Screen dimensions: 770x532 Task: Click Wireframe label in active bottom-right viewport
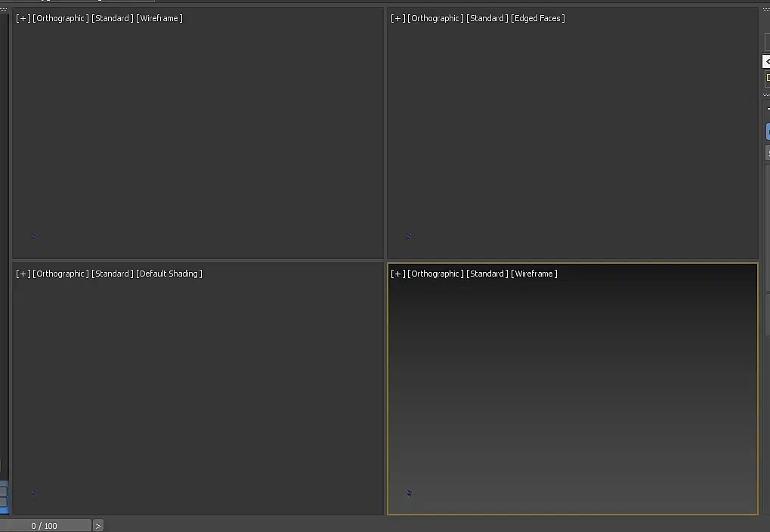click(x=533, y=274)
